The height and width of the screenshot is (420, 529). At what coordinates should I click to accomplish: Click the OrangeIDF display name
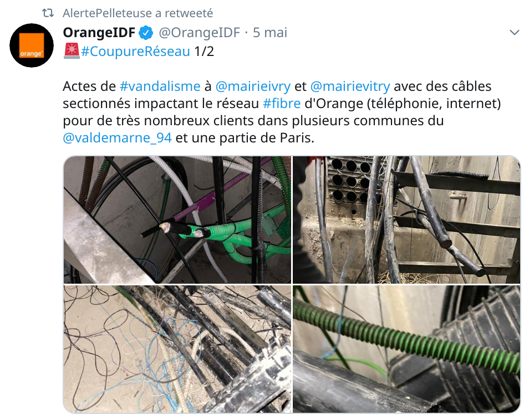[x=99, y=32]
